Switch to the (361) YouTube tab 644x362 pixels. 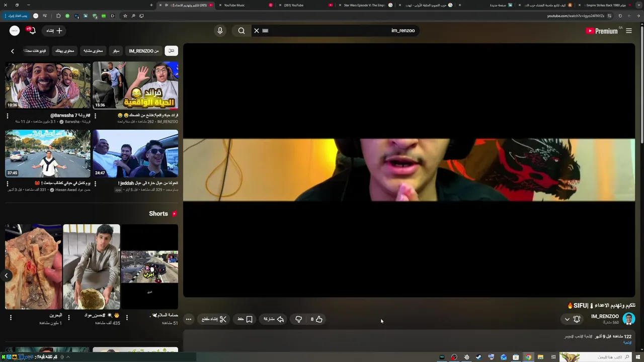[x=307, y=5]
